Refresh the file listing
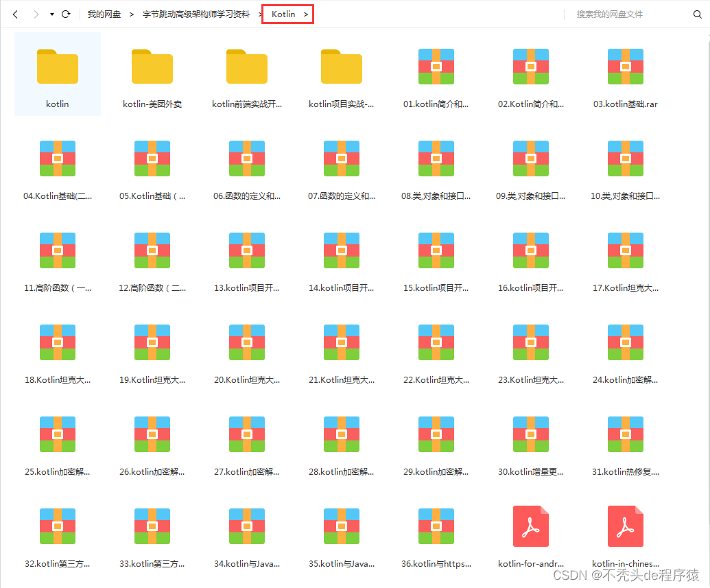This screenshot has width=710, height=588. coord(66,14)
